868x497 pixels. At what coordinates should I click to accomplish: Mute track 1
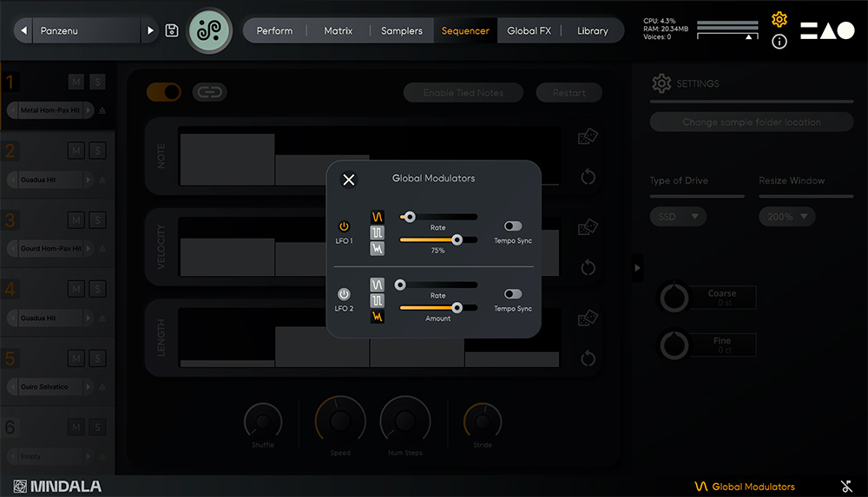(76, 82)
